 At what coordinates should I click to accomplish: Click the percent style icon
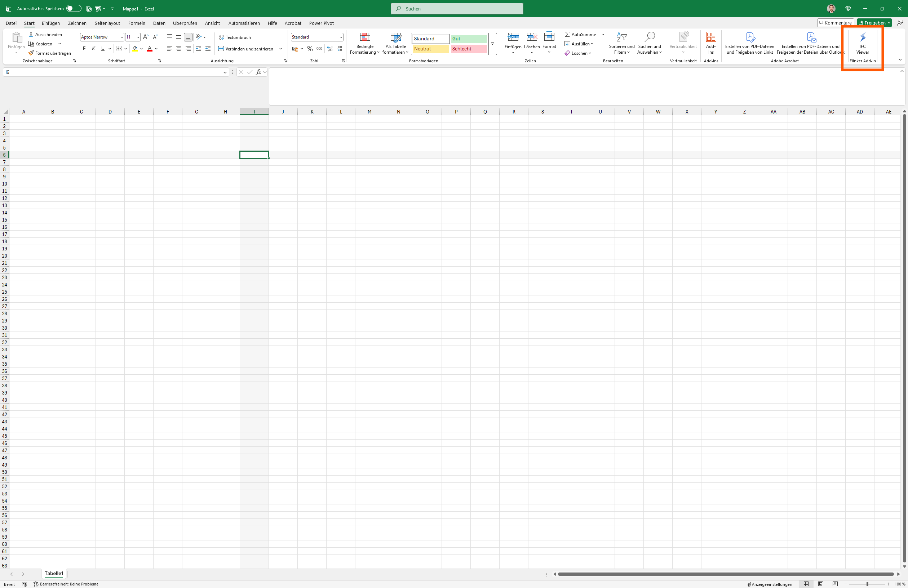click(310, 49)
